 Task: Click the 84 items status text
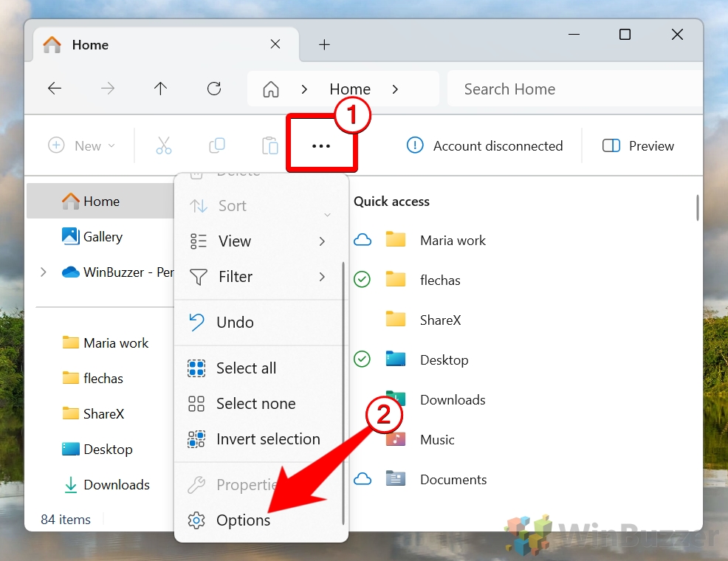pyautogui.click(x=66, y=519)
